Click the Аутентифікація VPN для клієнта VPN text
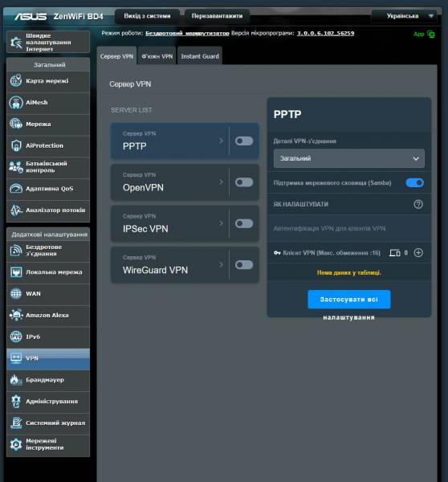 coord(329,228)
